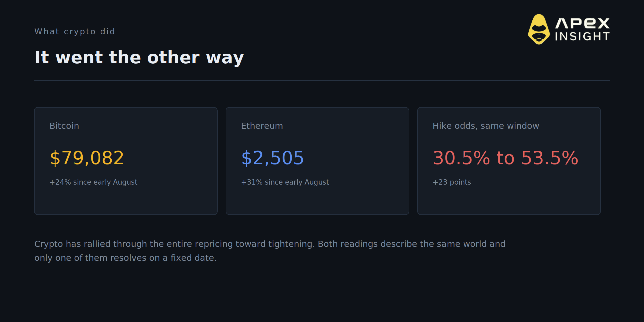Click the 30.5% to 53.5% value

tap(506, 158)
